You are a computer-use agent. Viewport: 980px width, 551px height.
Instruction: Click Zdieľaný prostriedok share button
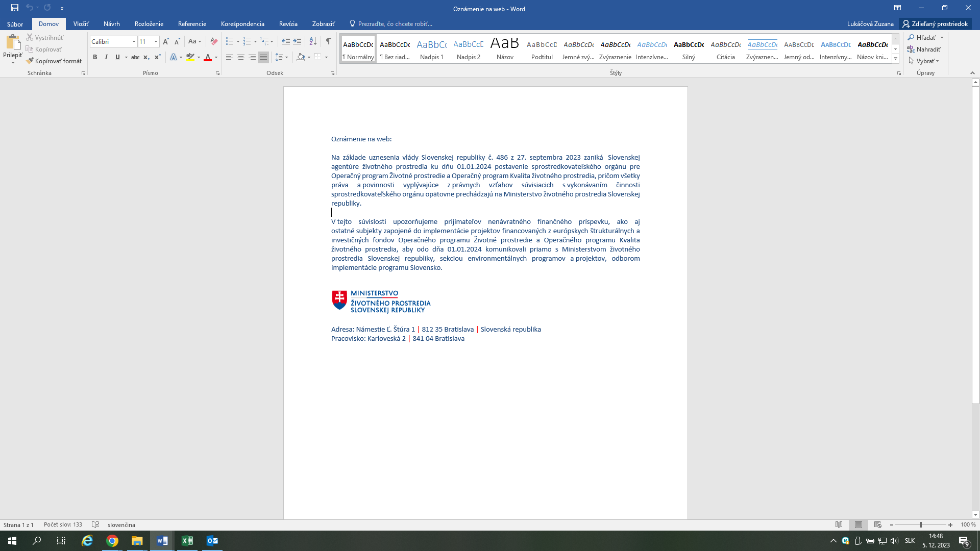[935, 24]
